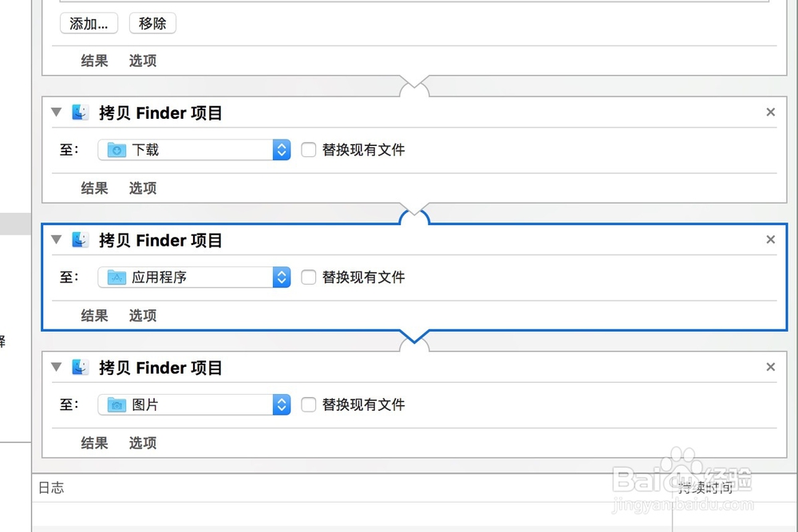Open the 应用程序 destination folder dropdown

pos(194,278)
